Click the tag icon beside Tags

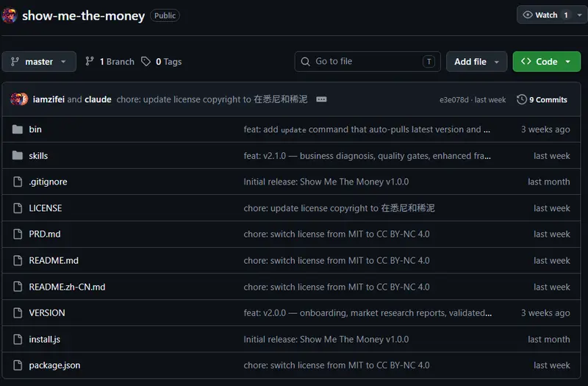pos(146,61)
